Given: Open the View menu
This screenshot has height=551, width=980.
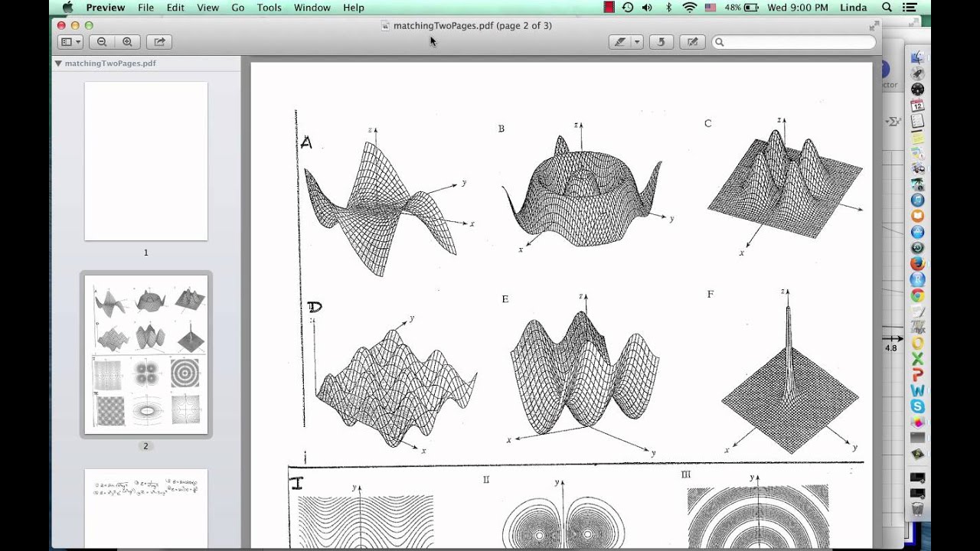Looking at the screenshot, I should (207, 8).
